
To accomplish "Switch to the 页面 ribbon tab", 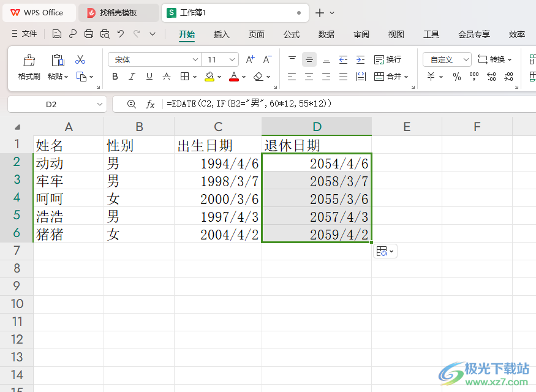I will tap(257, 34).
